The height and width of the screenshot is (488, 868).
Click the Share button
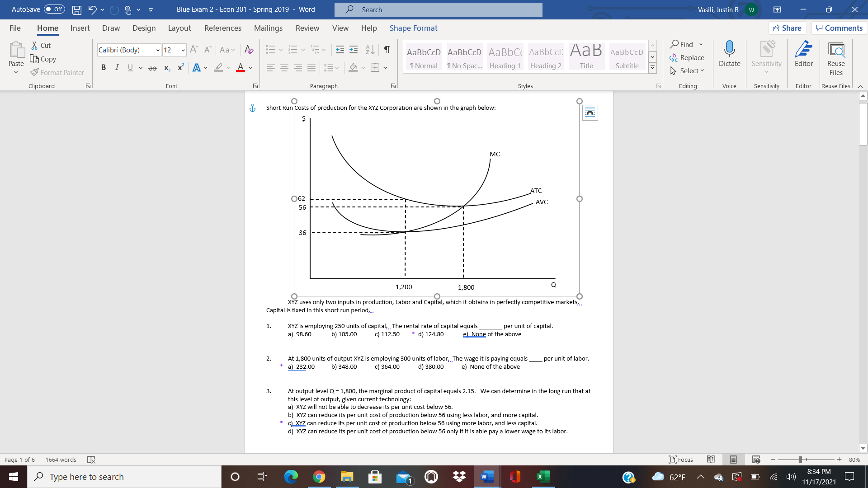pyautogui.click(x=788, y=28)
